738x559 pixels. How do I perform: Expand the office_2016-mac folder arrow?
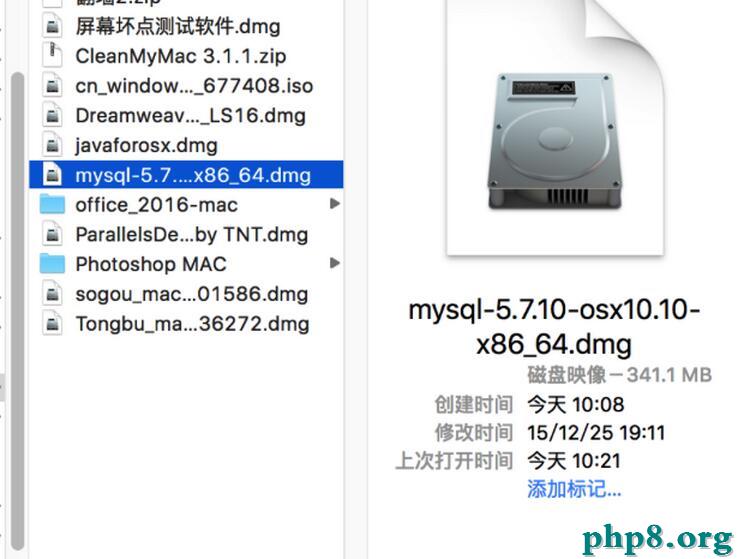click(335, 204)
